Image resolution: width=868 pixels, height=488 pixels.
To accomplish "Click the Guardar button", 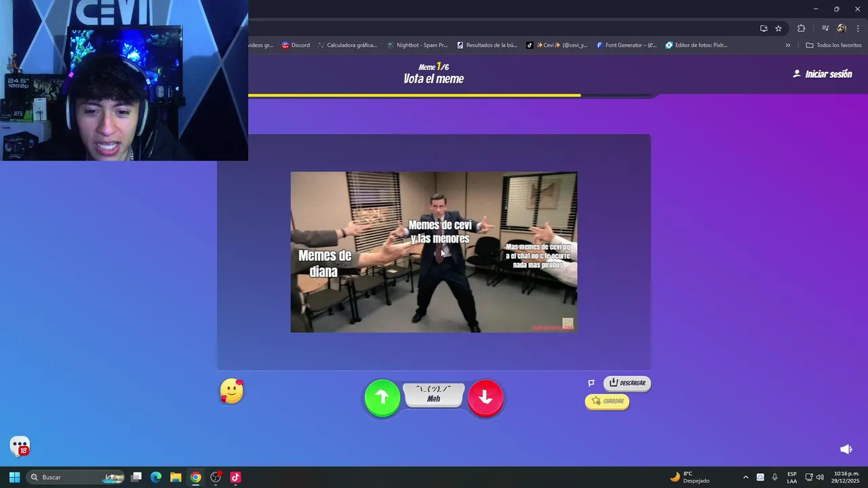I will point(608,401).
